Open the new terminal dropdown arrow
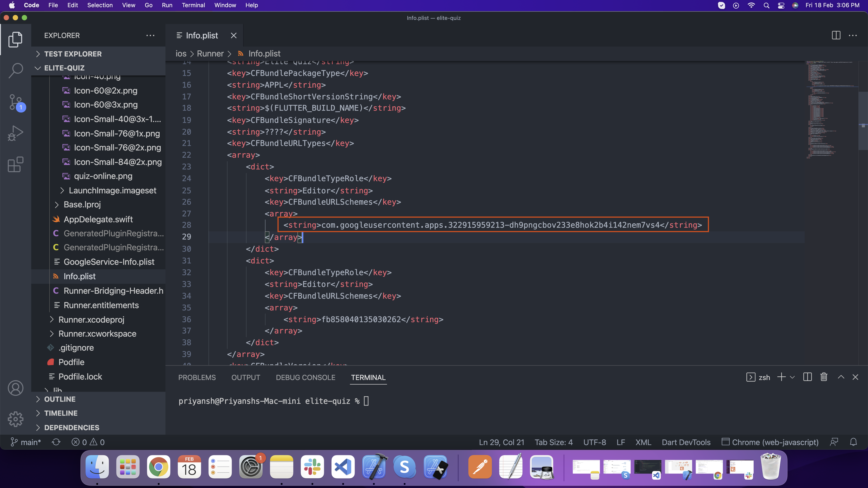 coord(792,377)
